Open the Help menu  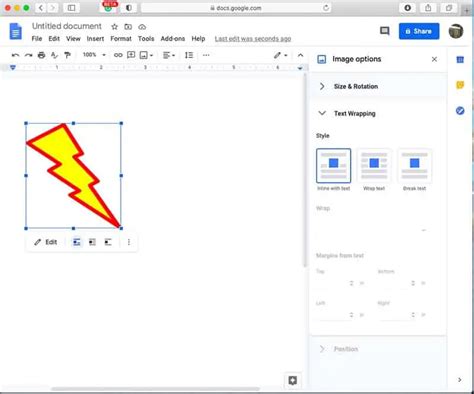[x=198, y=39]
